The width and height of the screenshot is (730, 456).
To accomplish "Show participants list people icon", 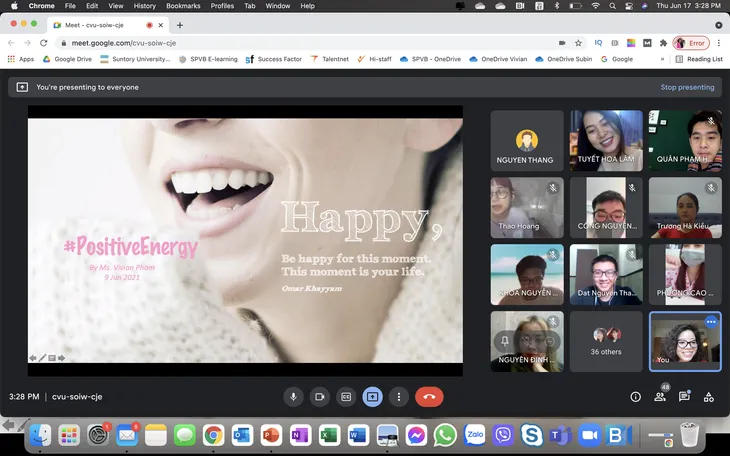I will pos(660,397).
